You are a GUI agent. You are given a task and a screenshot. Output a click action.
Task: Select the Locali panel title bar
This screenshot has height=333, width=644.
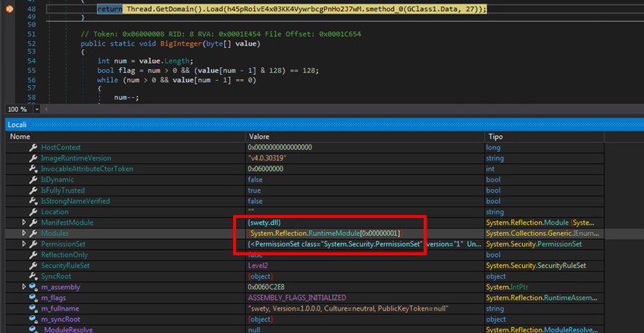(x=322, y=124)
